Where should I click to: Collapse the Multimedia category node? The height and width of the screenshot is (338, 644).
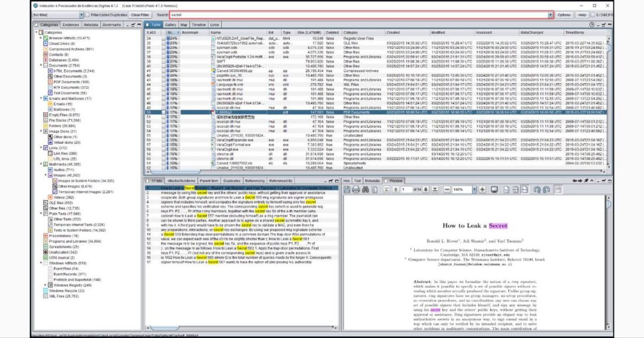(x=41, y=164)
